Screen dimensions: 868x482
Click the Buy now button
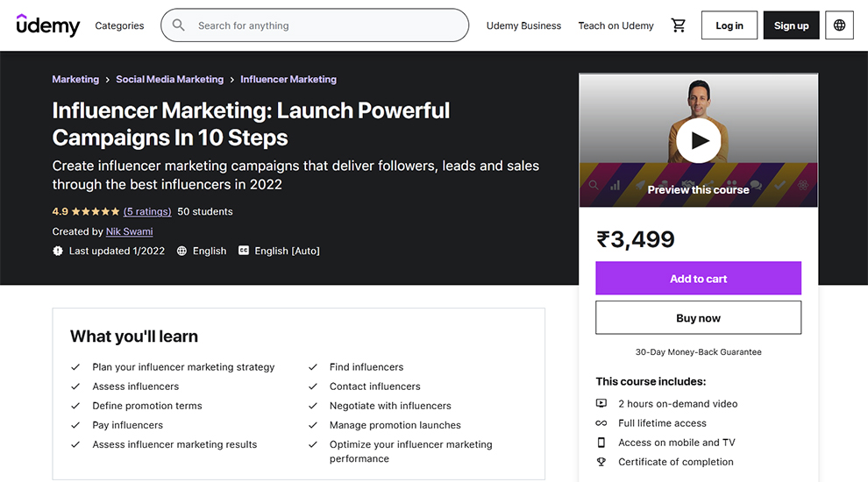(x=698, y=317)
